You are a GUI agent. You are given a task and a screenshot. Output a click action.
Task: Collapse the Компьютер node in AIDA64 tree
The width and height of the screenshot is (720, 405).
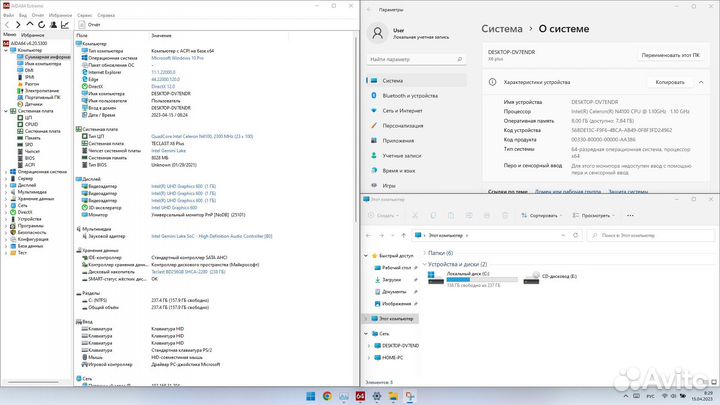[6, 50]
